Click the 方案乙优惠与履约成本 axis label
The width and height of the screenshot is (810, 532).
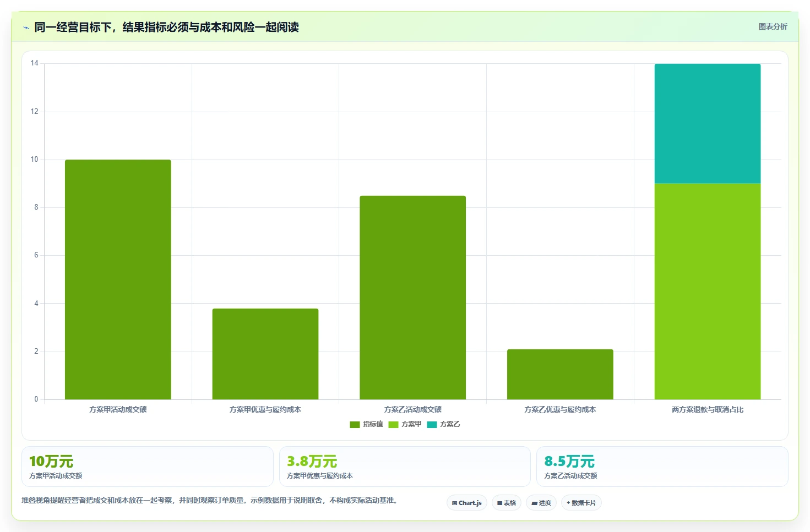[560, 410]
